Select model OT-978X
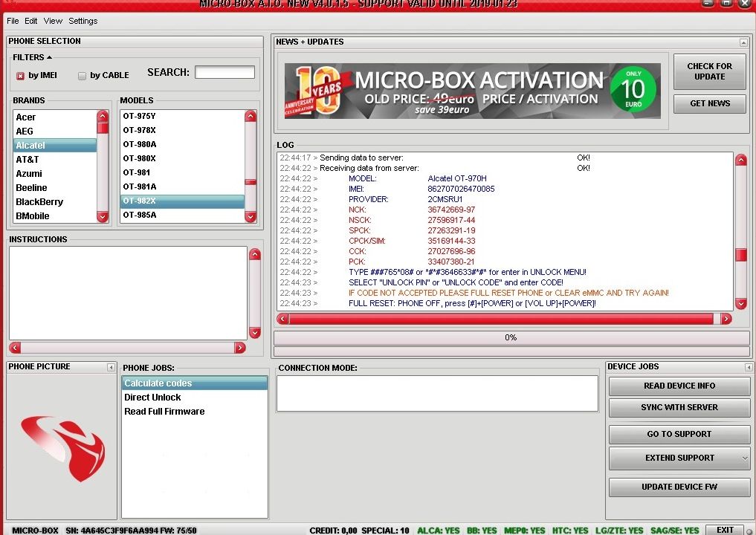 (x=182, y=130)
